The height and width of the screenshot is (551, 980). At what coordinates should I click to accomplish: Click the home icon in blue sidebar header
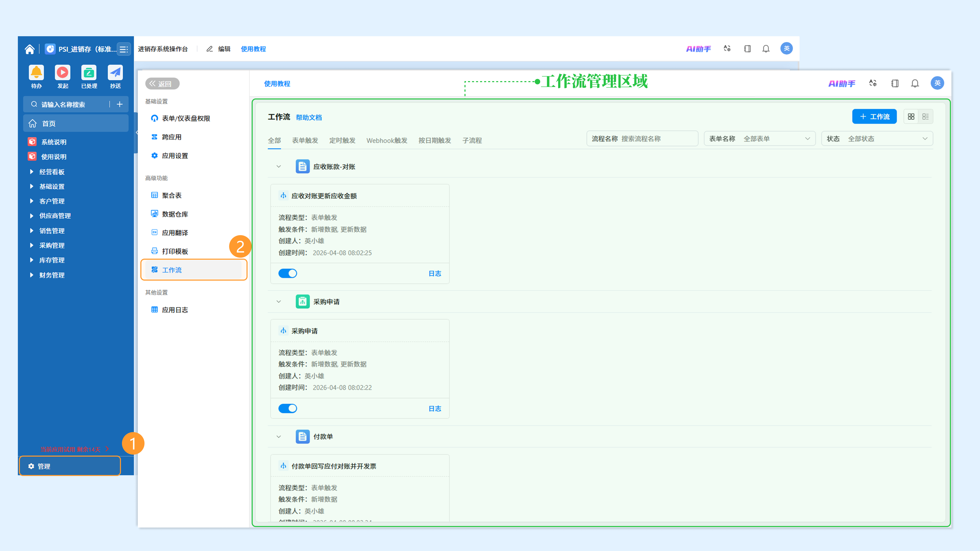[x=29, y=49]
